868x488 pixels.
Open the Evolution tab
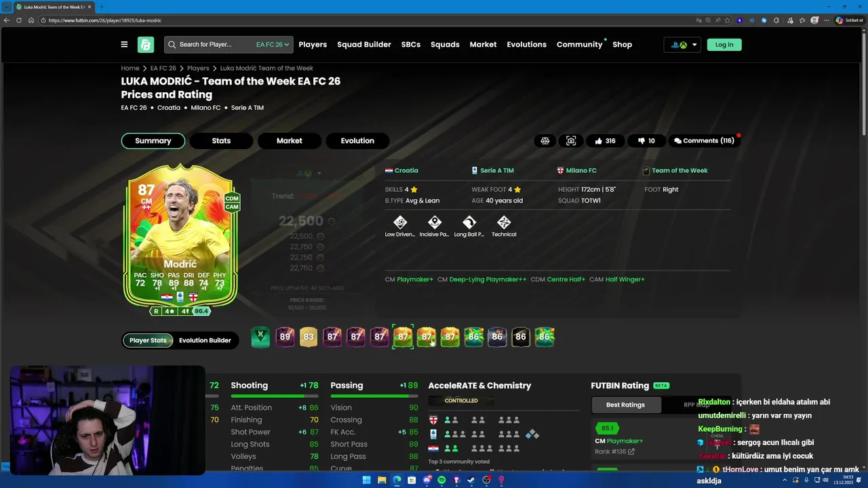coord(357,141)
